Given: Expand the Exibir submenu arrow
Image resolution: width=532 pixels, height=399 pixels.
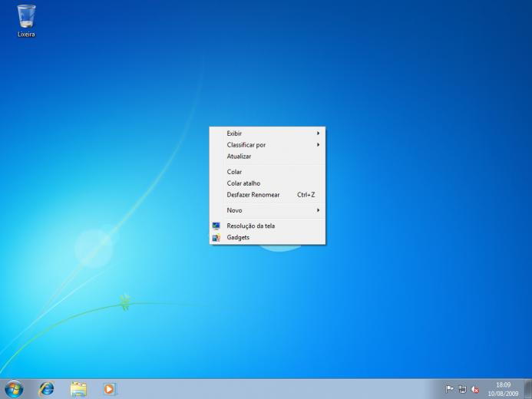Looking at the screenshot, I should tap(318, 134).
